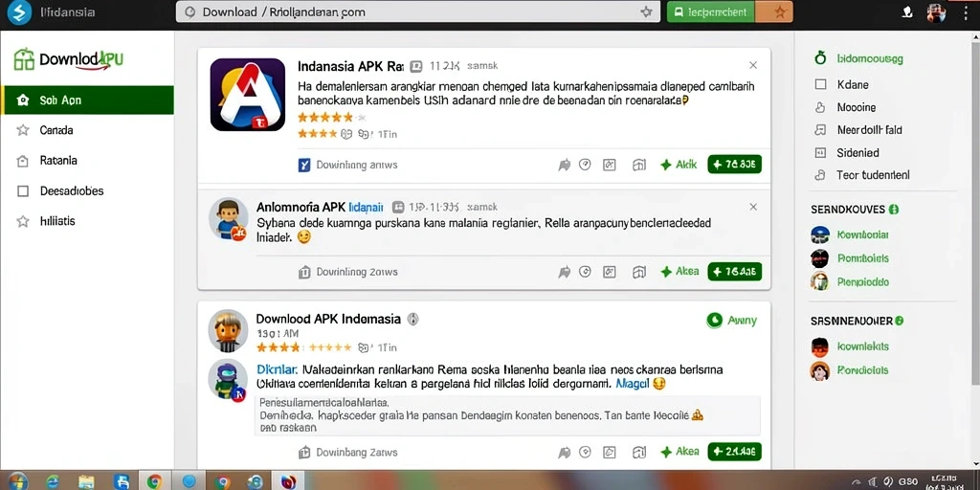Click the Downinbang Zaiws link

click(x=357, y=452)
